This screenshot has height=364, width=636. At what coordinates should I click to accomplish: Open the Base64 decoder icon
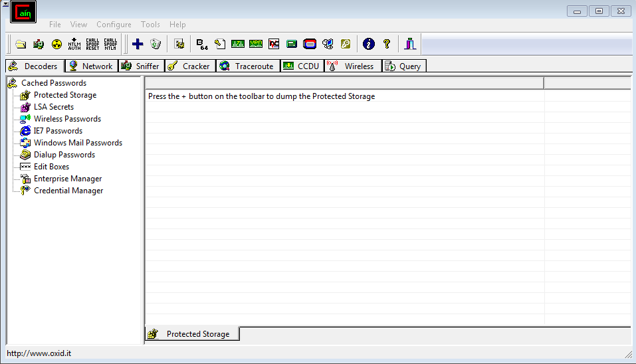[x=202, y=44]
